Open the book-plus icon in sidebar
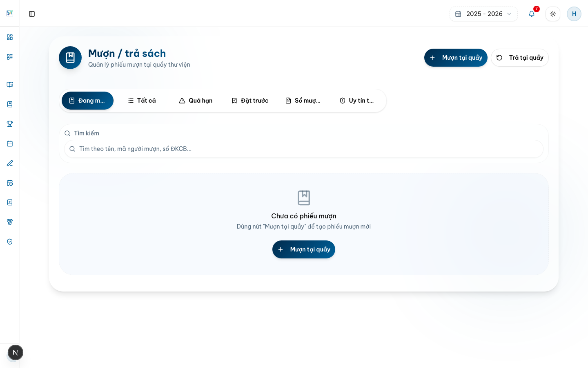This screenshot has width=588, height=368. click(10, 202)
